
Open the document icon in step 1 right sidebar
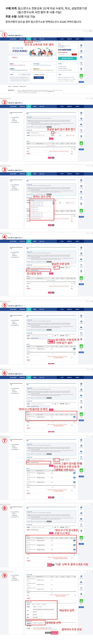point(81,46)
